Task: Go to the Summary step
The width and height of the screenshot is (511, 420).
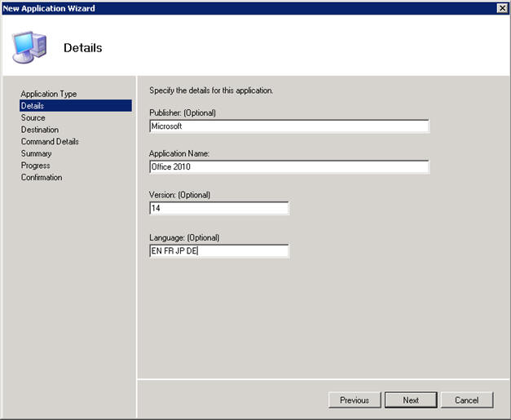Action: (x=36, y=153)
